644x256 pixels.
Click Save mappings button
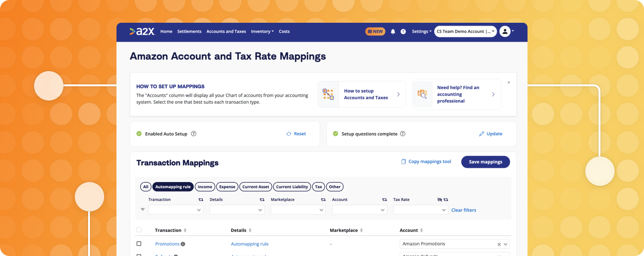[485, 162]
